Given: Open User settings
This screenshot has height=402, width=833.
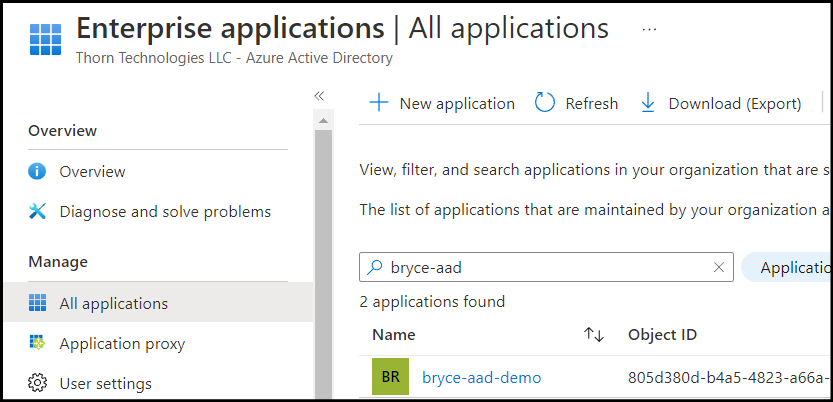Looking at the screenshot, I should (x=105, y=383).
